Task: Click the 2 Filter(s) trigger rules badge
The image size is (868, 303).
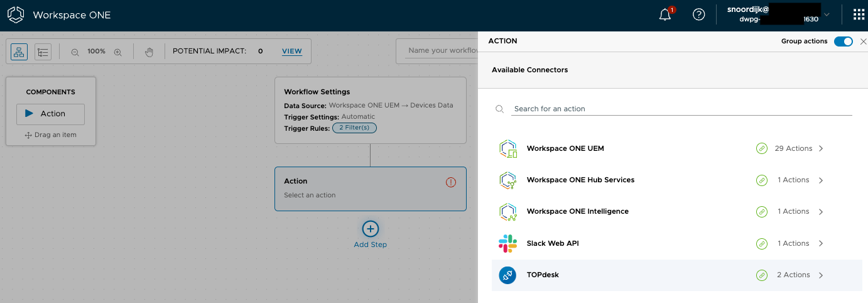Action: [x=354, y=128]
